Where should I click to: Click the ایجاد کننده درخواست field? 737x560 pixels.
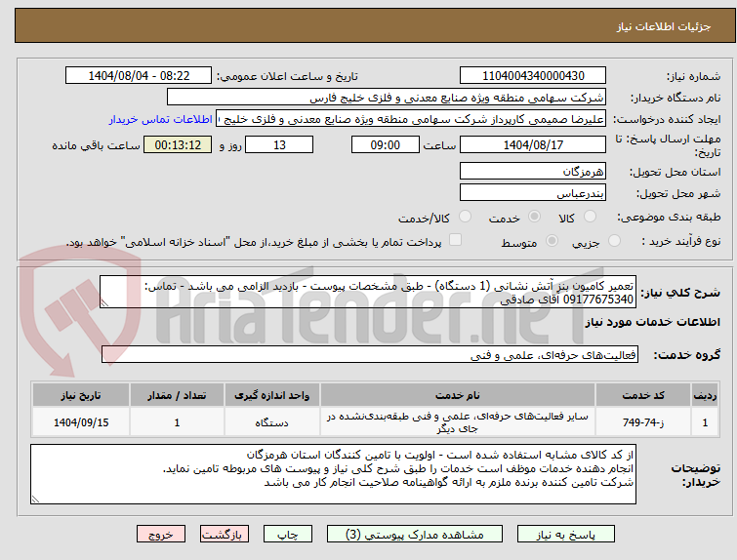pos(411,119)
